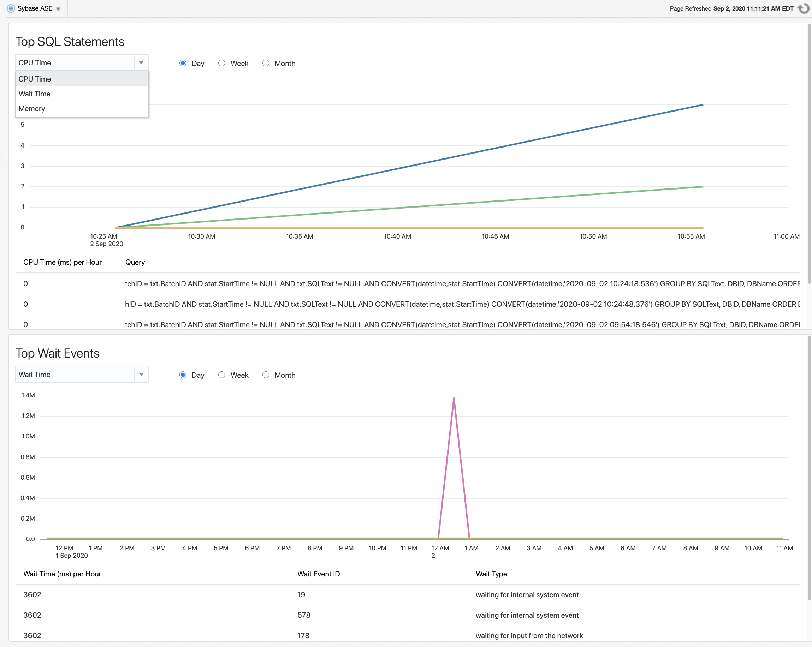Select Day radio under Top Wait Events

click(x=183, y=375)
